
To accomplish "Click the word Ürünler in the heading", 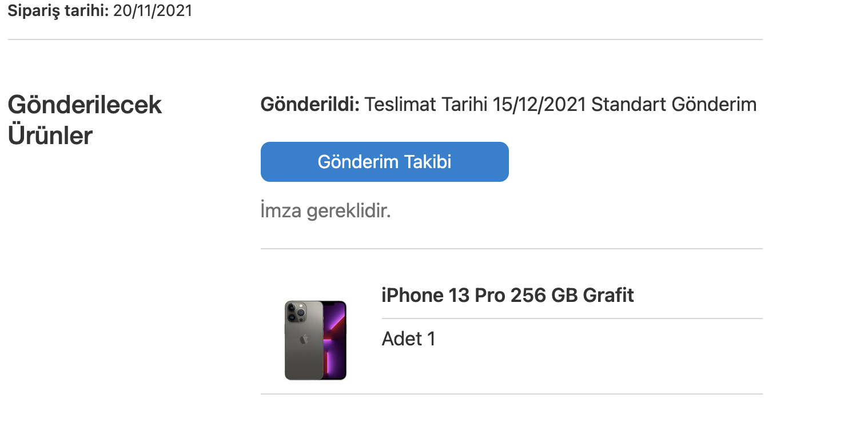I will coord(50,136).
